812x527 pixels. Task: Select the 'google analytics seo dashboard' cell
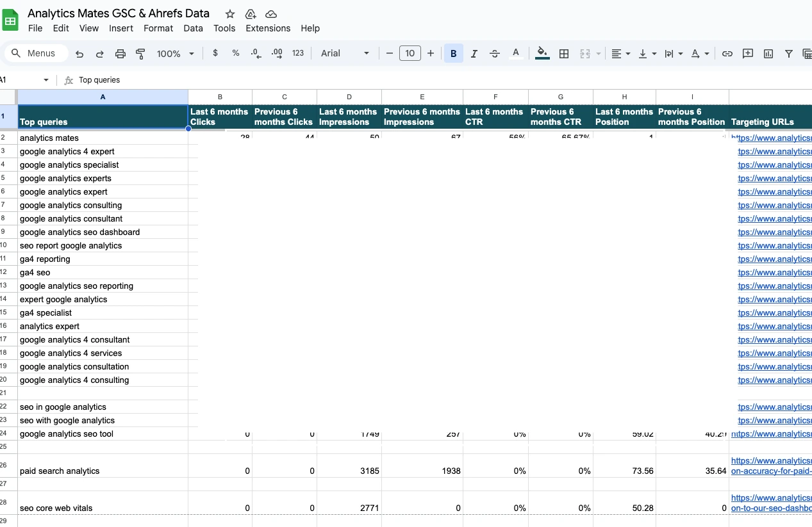tap(103, 232)
